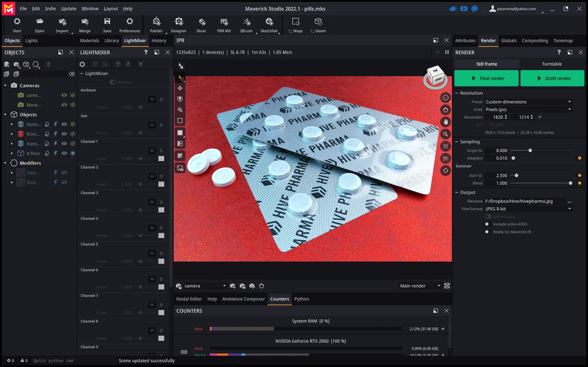588x367 pixels.
Task: Select the region marquee tool in IPR
Action: click(x=180, y=121)
